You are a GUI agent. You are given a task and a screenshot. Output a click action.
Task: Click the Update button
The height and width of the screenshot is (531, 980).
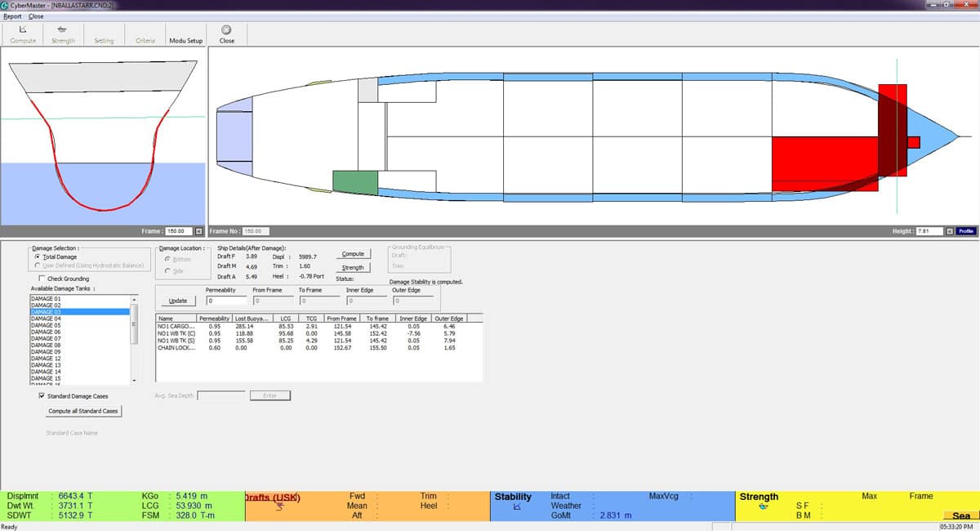[x=178, y=301]
